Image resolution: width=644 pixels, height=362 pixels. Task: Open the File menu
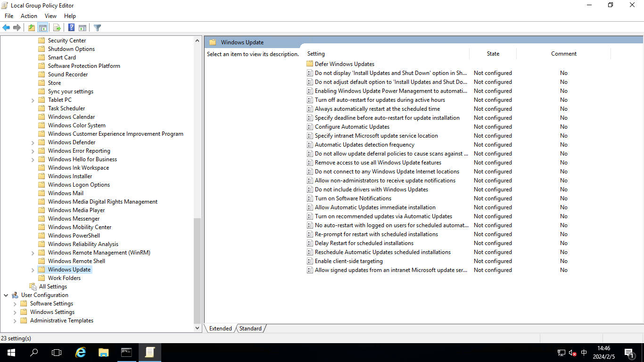pyautogui.click(x=9, y=16)
